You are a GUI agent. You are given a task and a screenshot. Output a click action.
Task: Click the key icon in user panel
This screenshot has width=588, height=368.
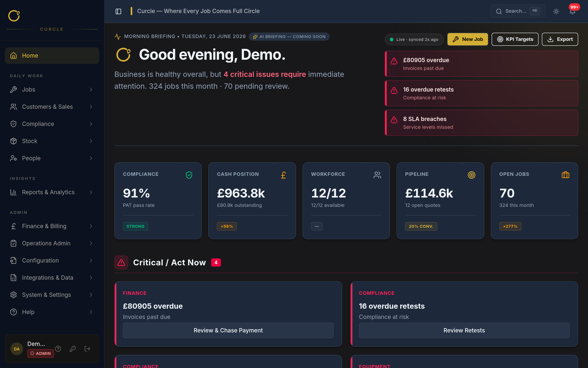click(73, 349)
